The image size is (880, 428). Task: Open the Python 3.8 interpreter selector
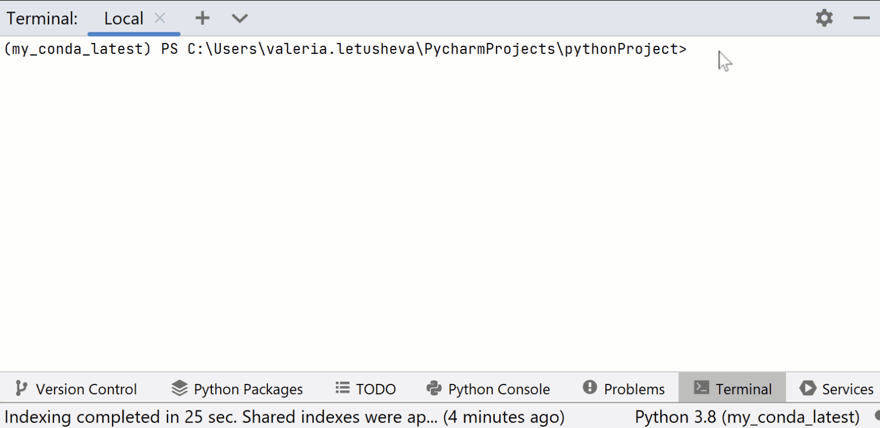[747, 418]
